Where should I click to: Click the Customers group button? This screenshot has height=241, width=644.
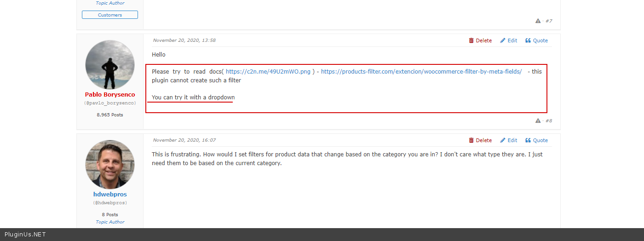110,15
